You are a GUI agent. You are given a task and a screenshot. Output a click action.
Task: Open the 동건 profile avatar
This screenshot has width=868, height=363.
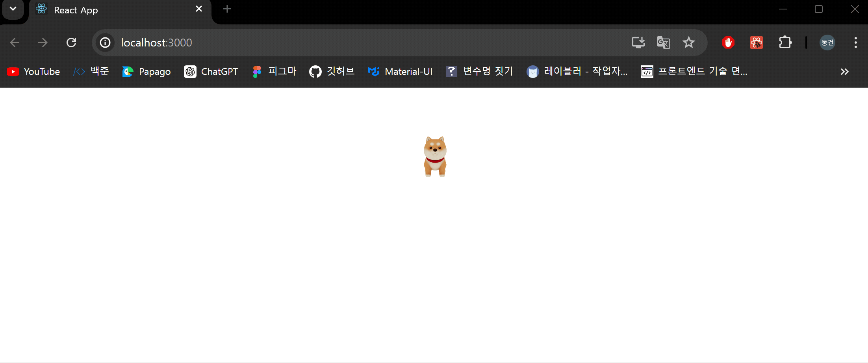pyautogui.click(x=827, y=42)
